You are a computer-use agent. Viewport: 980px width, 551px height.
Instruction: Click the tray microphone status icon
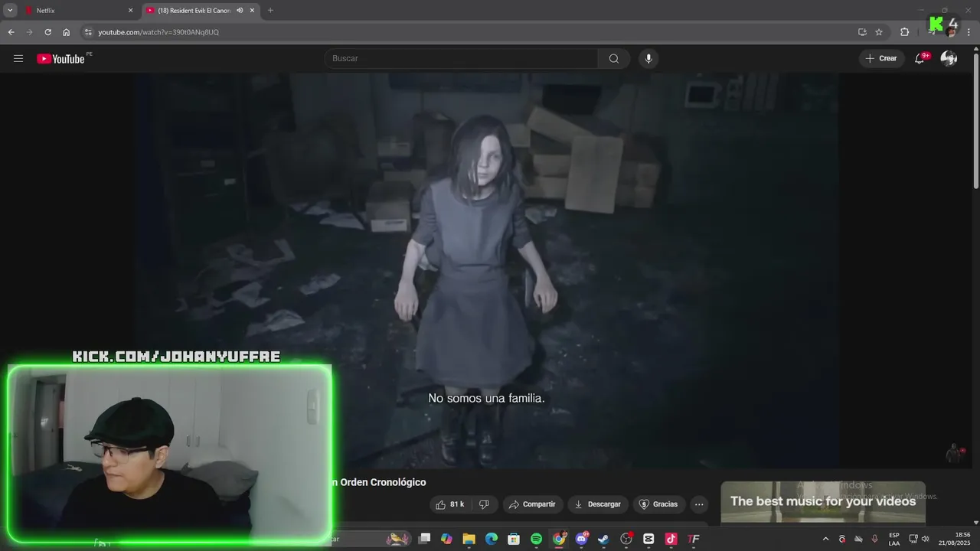[x=875, y=539]
